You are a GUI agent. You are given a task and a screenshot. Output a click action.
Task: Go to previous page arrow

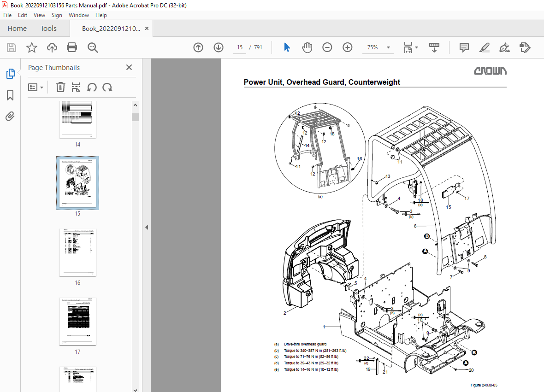coord(198,47)
